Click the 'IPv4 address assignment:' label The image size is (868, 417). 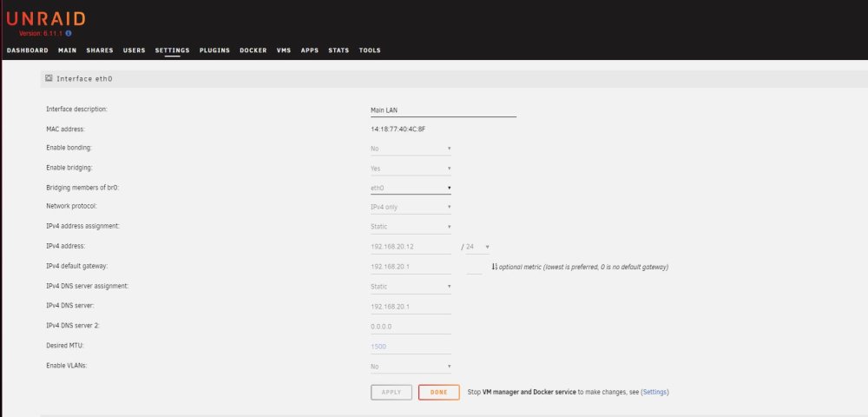[82, 226]
